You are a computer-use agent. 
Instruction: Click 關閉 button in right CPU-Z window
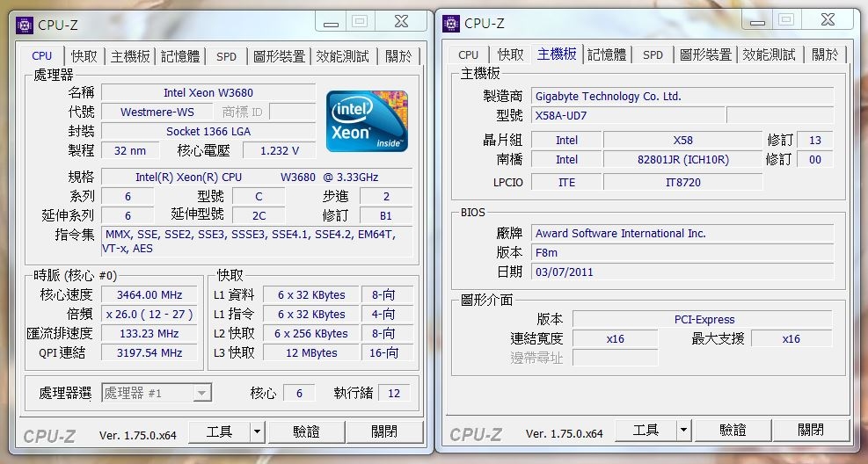811,431
